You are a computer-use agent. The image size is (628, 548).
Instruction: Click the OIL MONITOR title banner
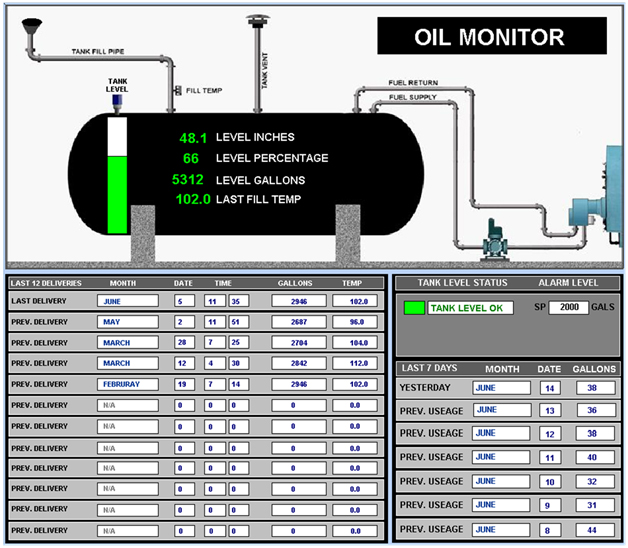coord(492,36)
